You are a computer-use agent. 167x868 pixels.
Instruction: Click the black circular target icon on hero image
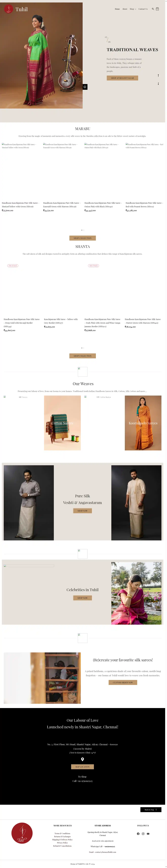click(85, 87)
